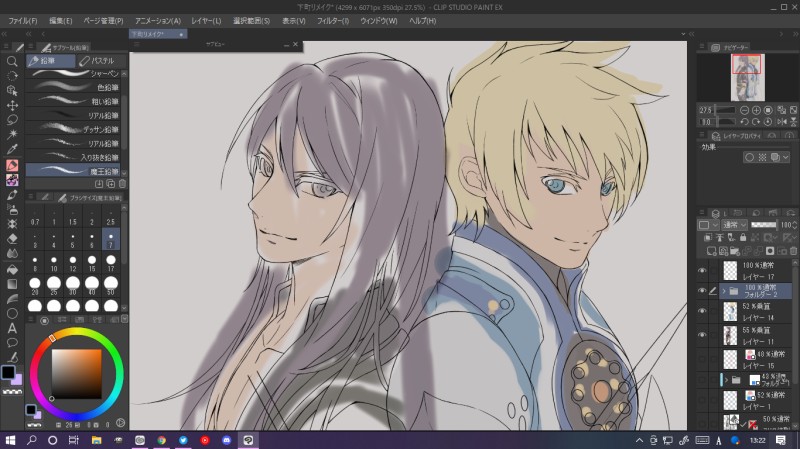Select the 色鉛筆 brush
This screenshot has width=800, height=449.
pos(74,87)
